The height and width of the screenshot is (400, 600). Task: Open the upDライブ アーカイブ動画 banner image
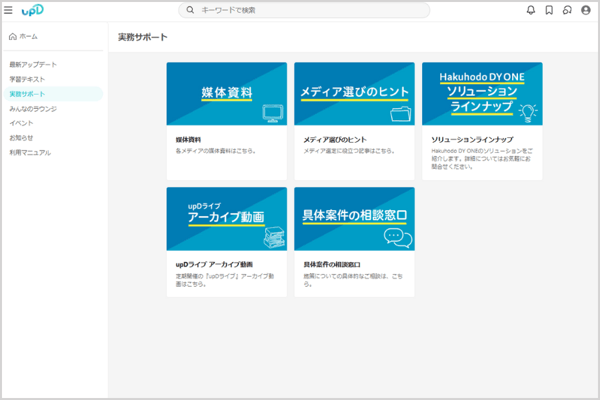coord(227,219)
